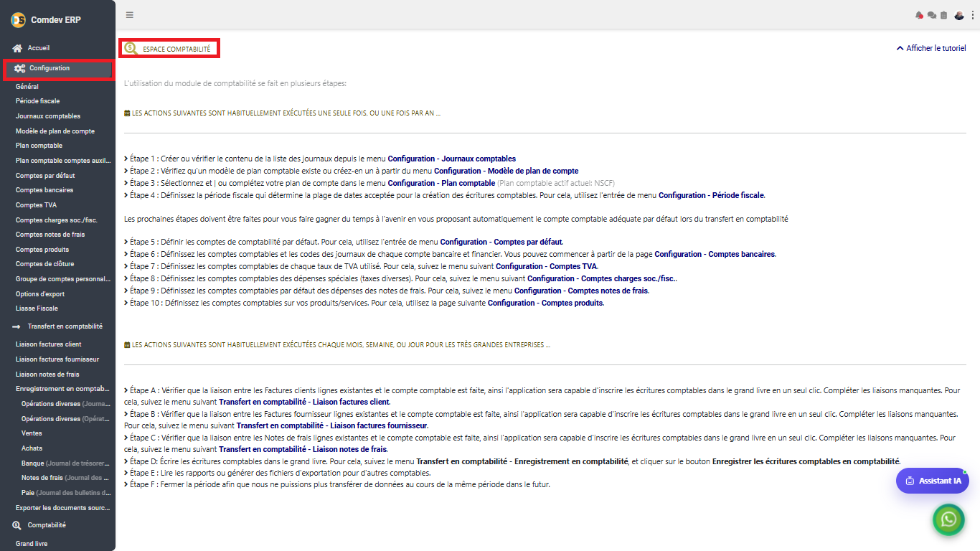The width and height of the screenshot is (980, 551).
Task: Collapse the Configuration sidebar section
Action: coord(57,68)
